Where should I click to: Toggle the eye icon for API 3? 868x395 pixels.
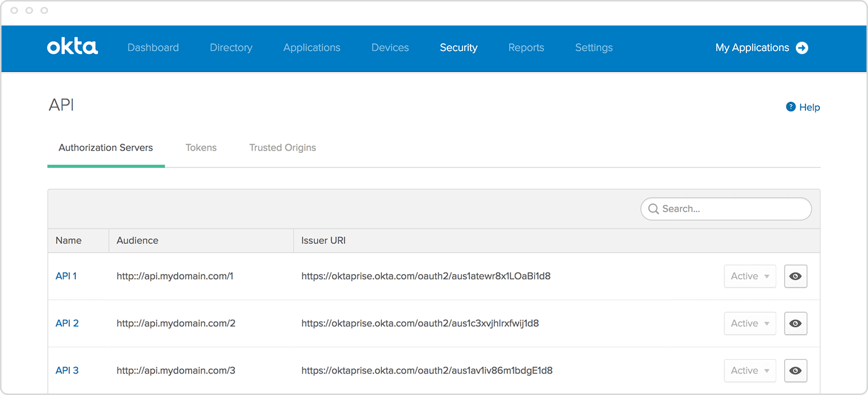pyautogui.click(x=795, y=371)
